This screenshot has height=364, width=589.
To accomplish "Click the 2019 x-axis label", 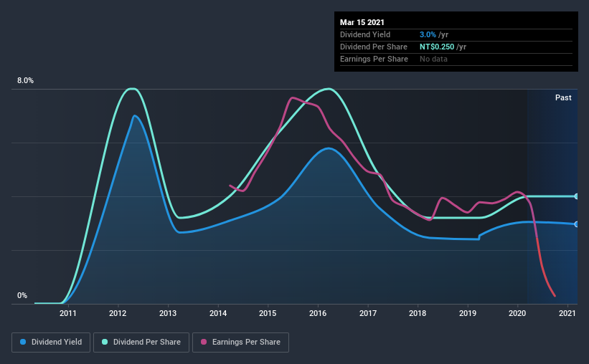I will (468, 313).
